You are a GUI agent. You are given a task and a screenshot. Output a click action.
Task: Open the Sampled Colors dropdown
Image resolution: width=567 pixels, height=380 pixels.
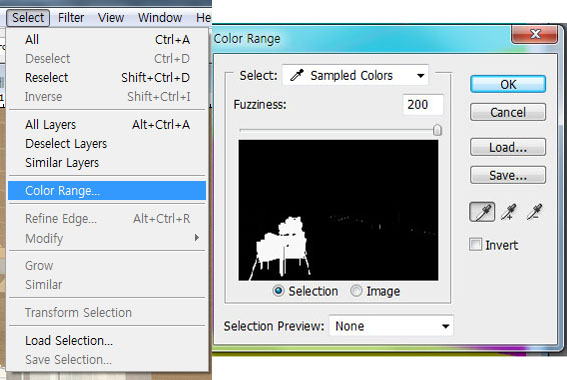355,75
